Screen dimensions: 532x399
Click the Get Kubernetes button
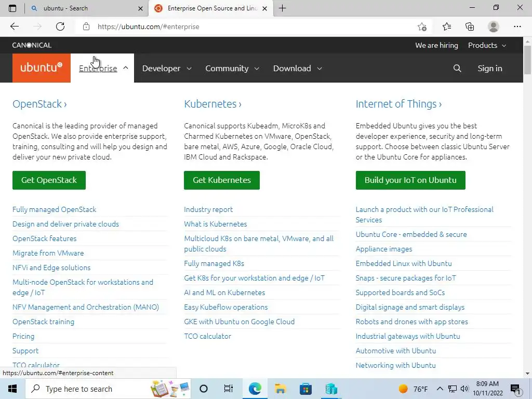pos(222,180)
